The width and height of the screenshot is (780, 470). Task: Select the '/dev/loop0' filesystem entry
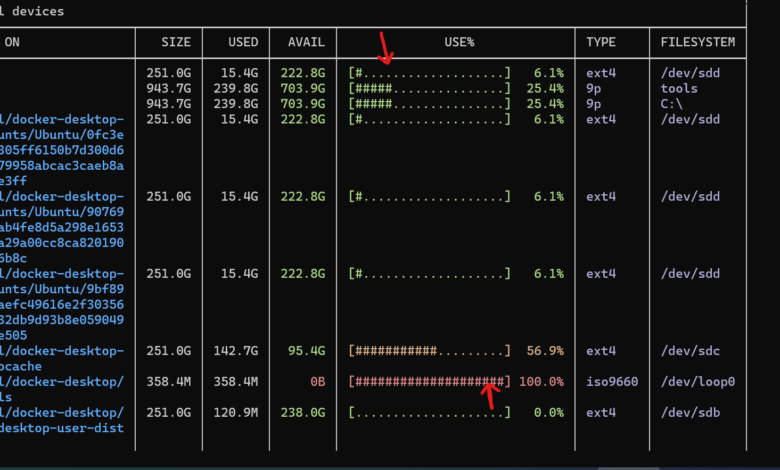[x=697, y=382]
